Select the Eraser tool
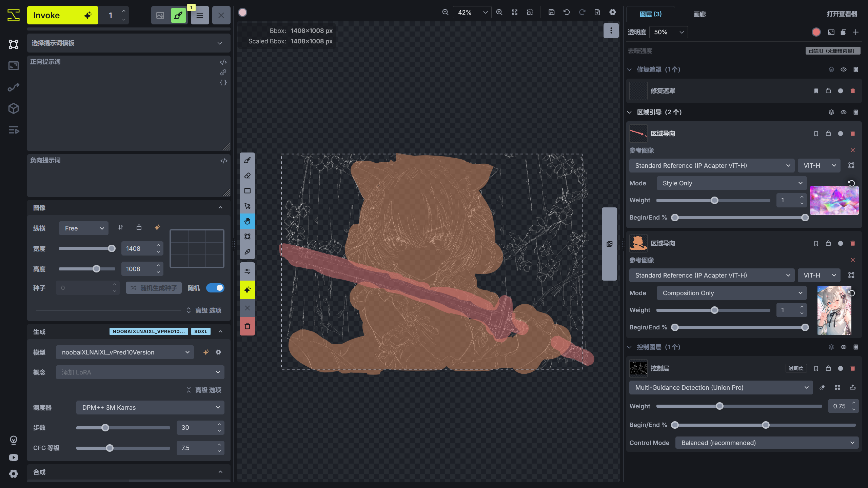The image size is (868, 488). click(x=247, y=176)
